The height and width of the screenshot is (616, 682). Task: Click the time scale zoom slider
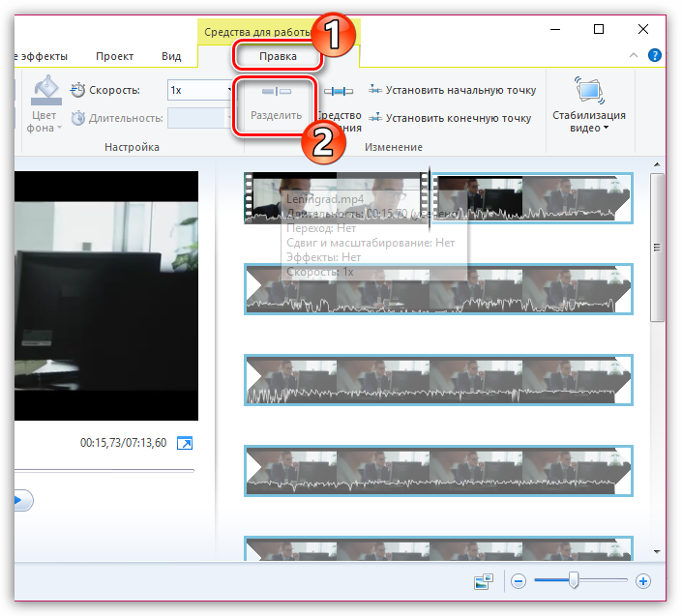[574, 580]
